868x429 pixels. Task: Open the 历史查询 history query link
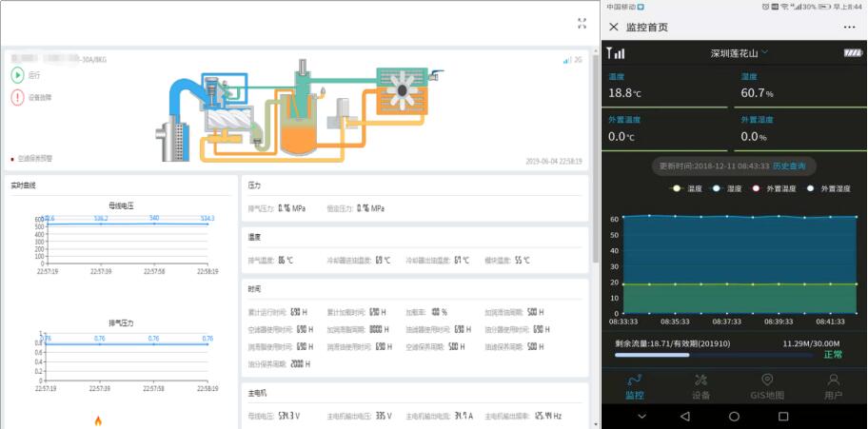(x=788, y=166)
